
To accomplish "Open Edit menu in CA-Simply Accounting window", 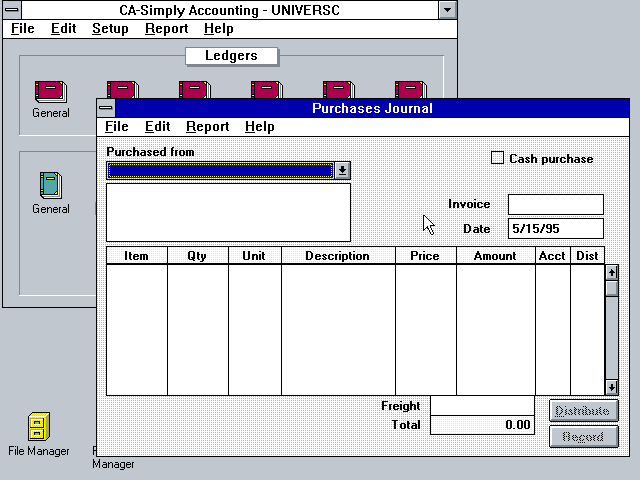I will coord(64,29).
